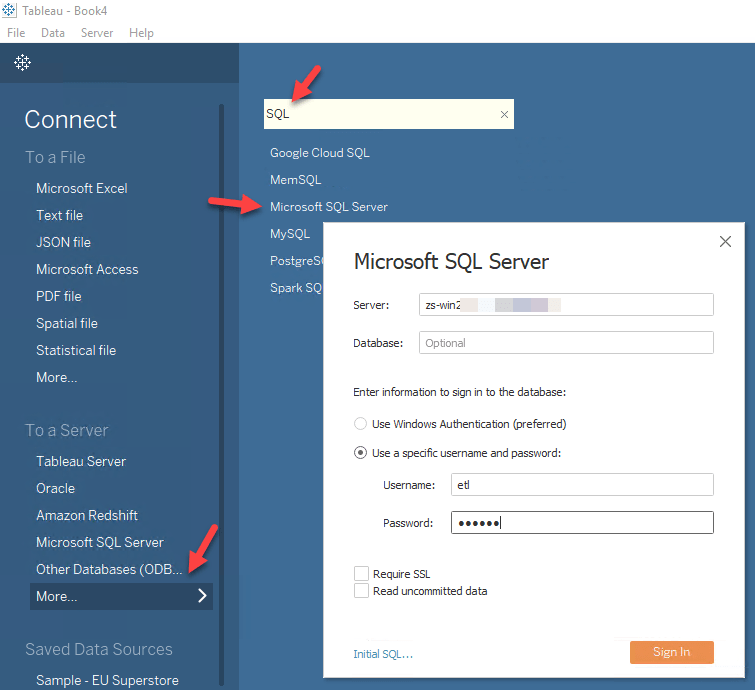Expand the More... server connectors arrow
755x690 pixels.
(203, 596)
